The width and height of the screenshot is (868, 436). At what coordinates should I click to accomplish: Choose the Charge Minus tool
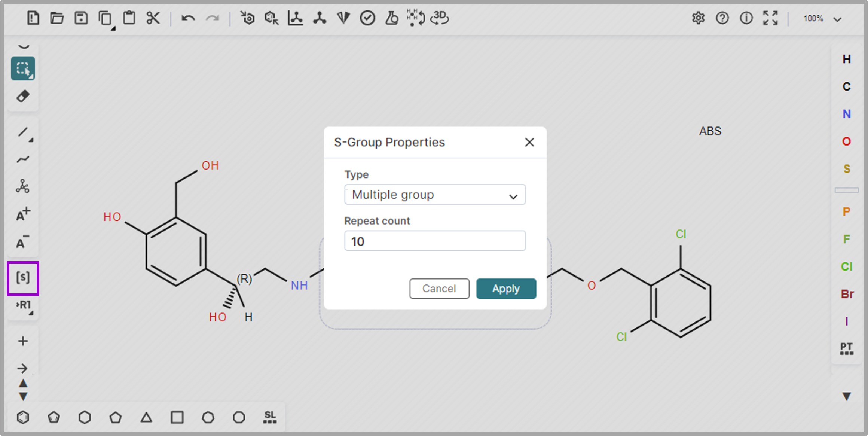(x=23, y=242)
